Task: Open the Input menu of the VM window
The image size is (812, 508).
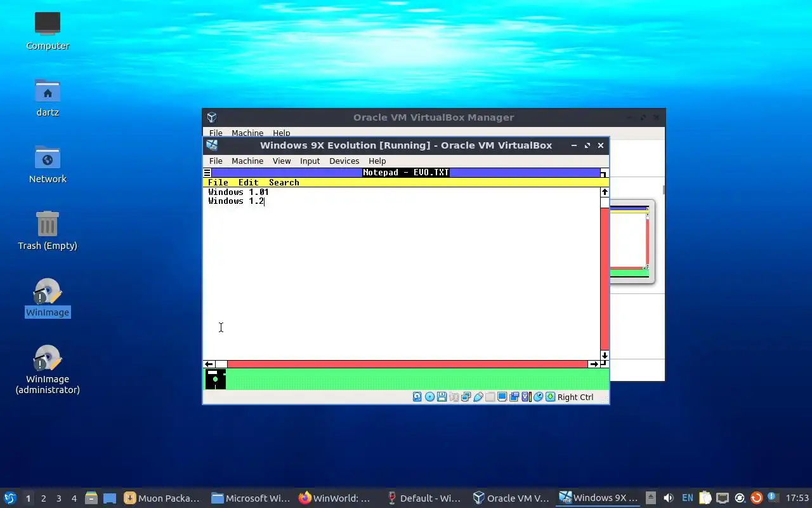Action: coord(310,161)
